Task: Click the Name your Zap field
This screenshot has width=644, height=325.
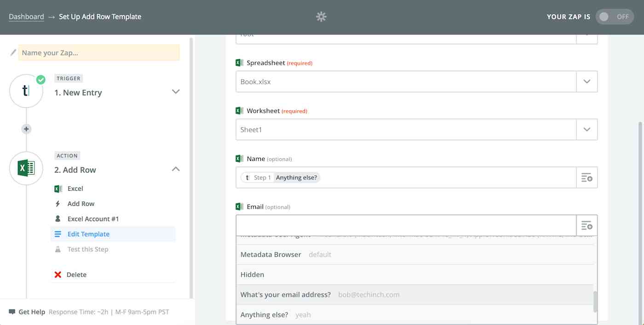Action: (x=99, y=52)
